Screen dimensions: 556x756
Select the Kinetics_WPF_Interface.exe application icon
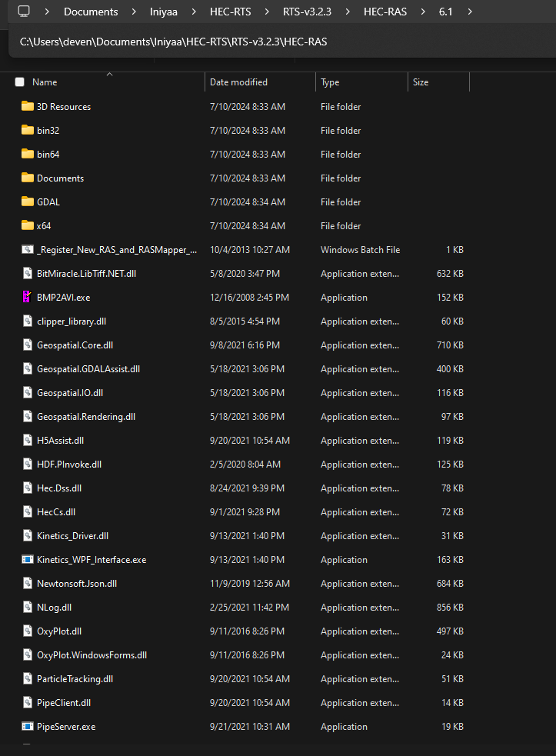click(x=28, y=559)
